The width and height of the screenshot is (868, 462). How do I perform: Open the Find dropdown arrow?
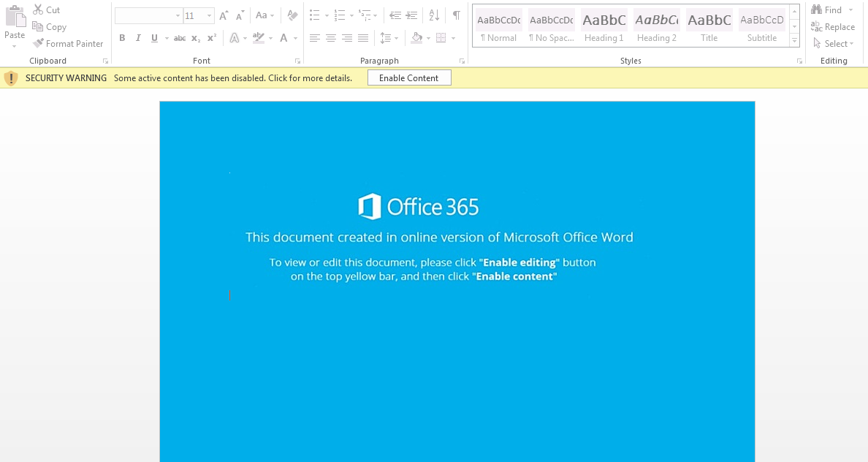click(851, 10)
